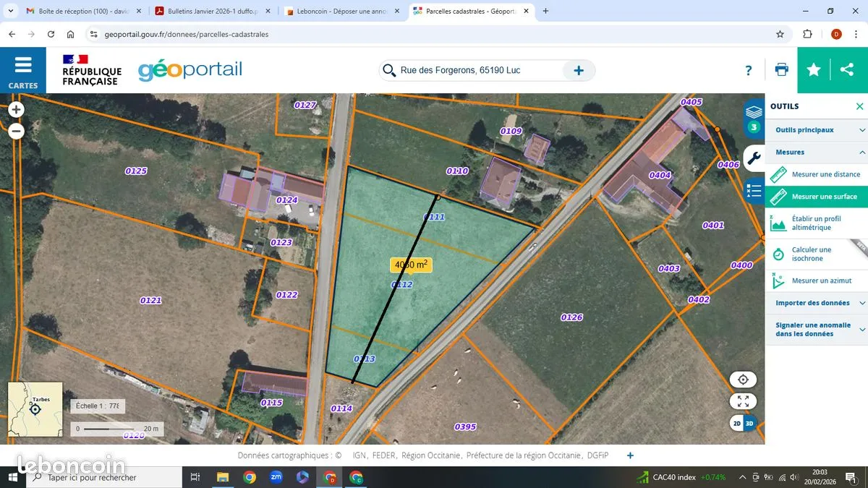The width and height of the screenshot is (868, 488).
Task: Open Zoom app in taskbar
Action: 276,477
